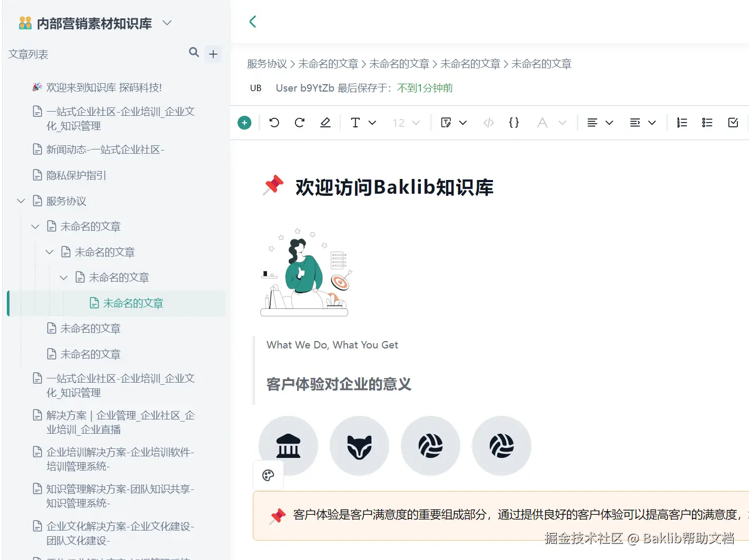Click the text alignment icon

coord(592,123)
